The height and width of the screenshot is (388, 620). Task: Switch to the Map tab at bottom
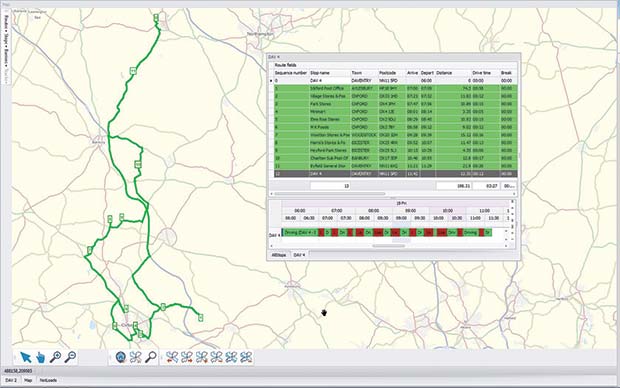(28, 380)
